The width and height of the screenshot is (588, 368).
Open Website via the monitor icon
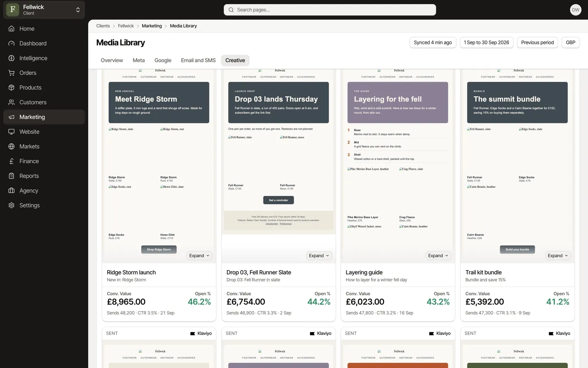coord(11,132)
